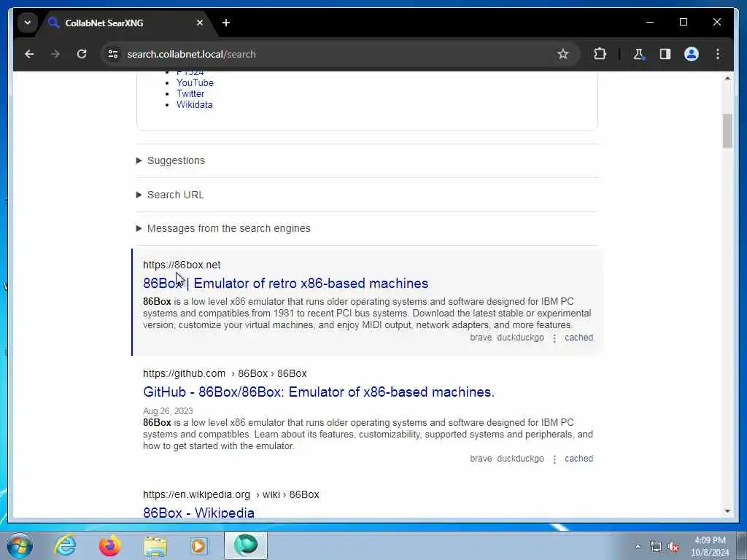Open Chrome Labs flask icon
The image size is (747, 560).
[x=638, y=54]
